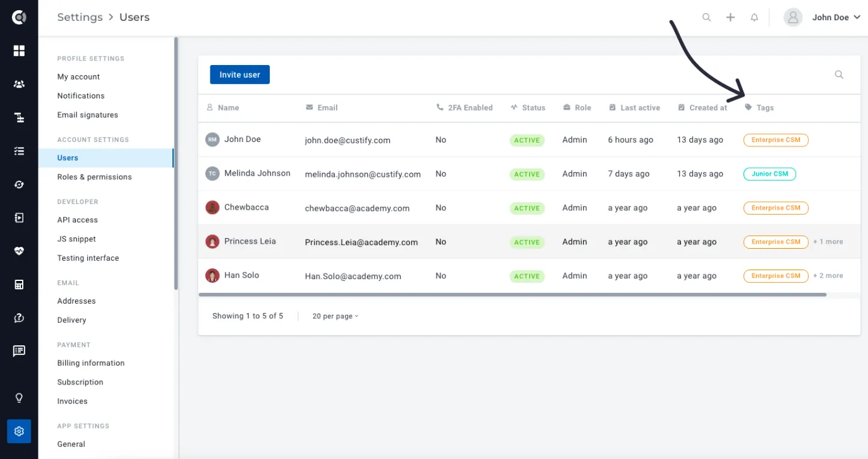Screen dimensions: 868x459
Task: Click the notification bell icon
Action: 754,18
